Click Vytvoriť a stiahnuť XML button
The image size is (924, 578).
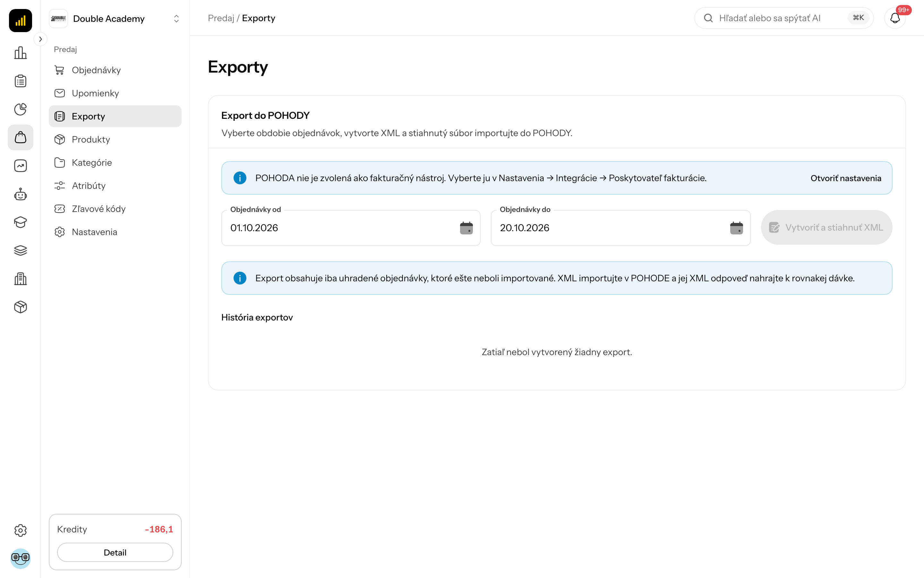[x=826, y=227]
